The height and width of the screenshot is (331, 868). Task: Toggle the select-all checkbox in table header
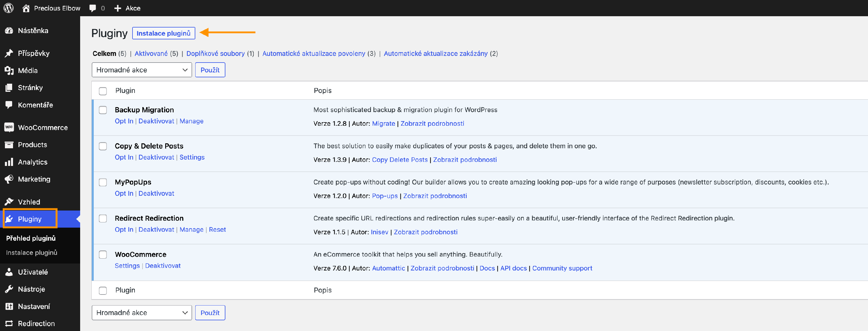pyautogui.click(x=103, y=91)
